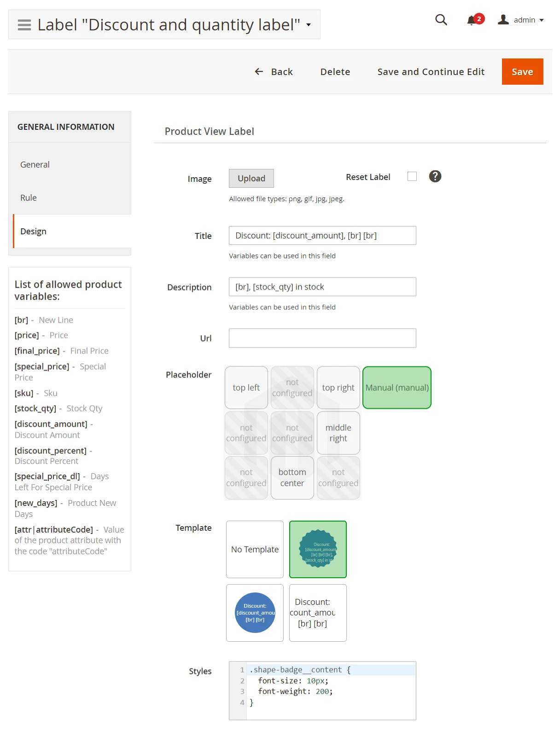This screenshot has height=737, width=560.
Task: Expand the label title dropdown arrow
Action: coord(309,25)
